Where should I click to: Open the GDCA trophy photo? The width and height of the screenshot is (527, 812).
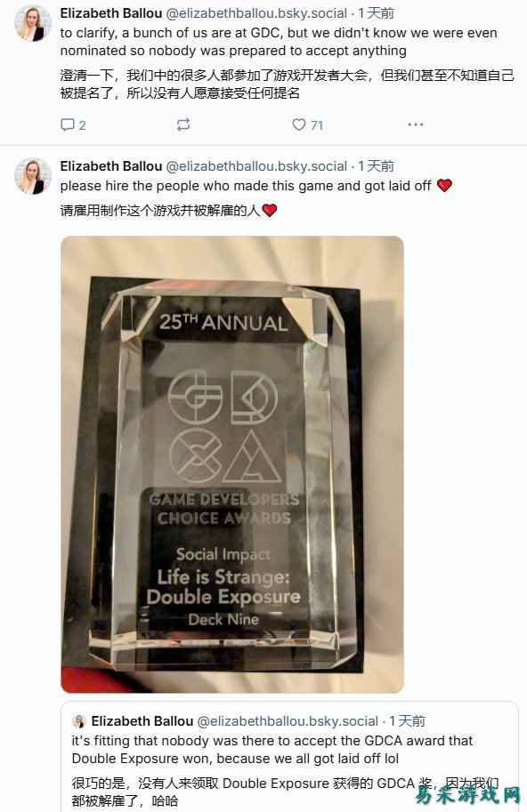(x=232, y=464)
